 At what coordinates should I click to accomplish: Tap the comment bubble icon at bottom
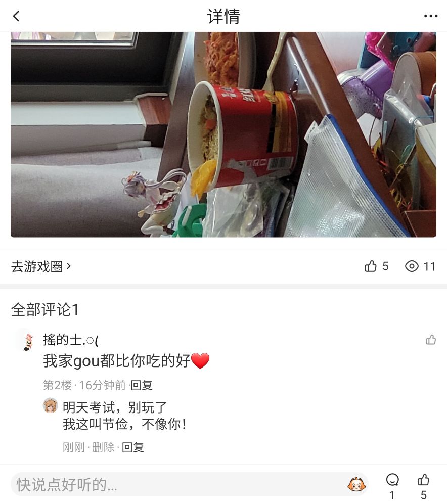392,480
